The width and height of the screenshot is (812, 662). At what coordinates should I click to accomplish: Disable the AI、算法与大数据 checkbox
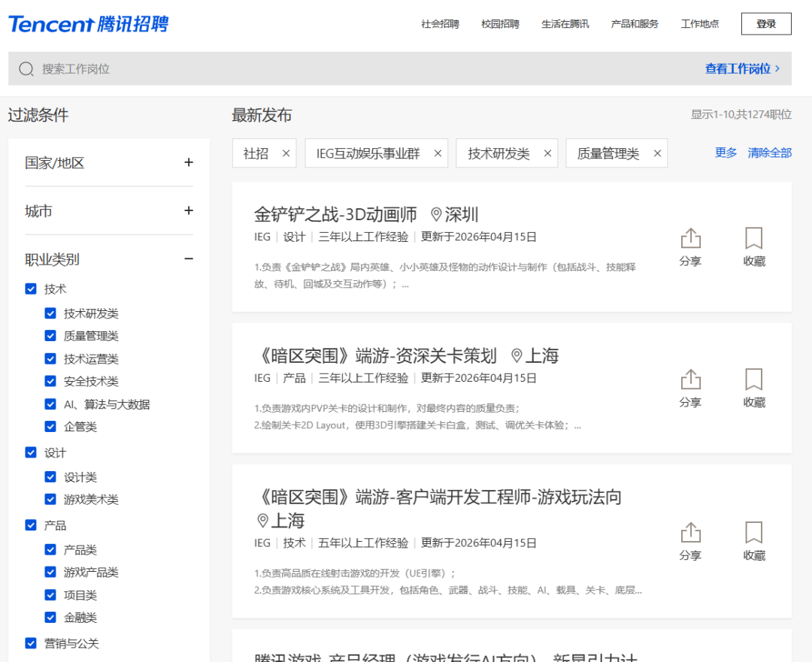pyautogui.click(x=50, y=404)
